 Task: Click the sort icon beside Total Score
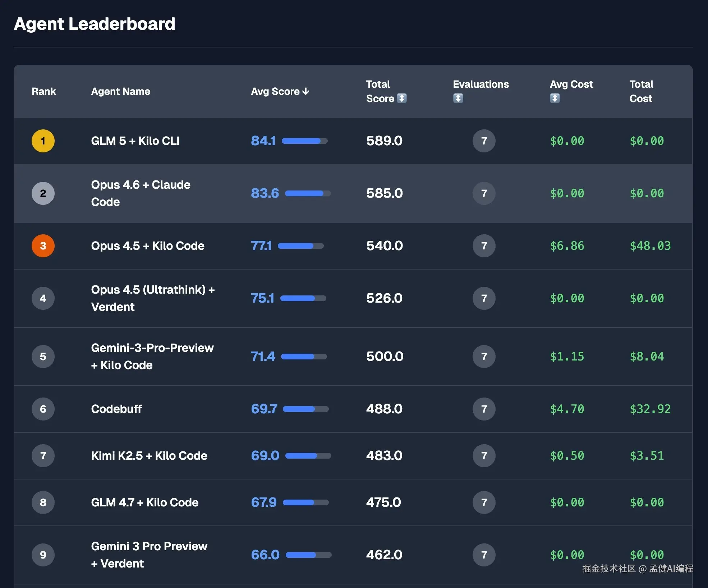coord(401,98)
